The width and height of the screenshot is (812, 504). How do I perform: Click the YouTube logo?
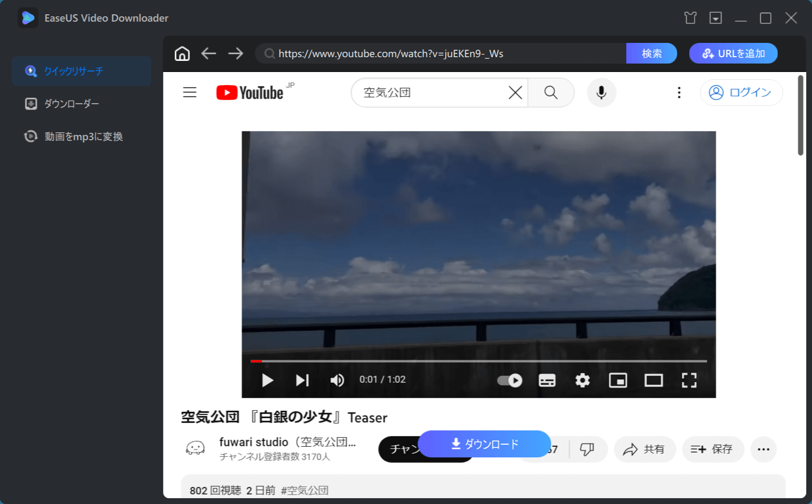pyautogui.click(x=250, y=93)
